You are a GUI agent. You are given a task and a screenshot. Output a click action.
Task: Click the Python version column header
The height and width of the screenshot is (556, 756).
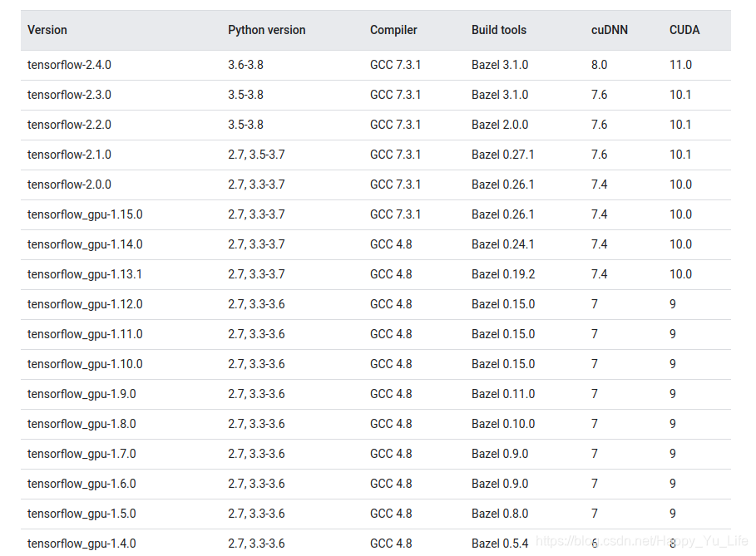[x=267, y=30]
